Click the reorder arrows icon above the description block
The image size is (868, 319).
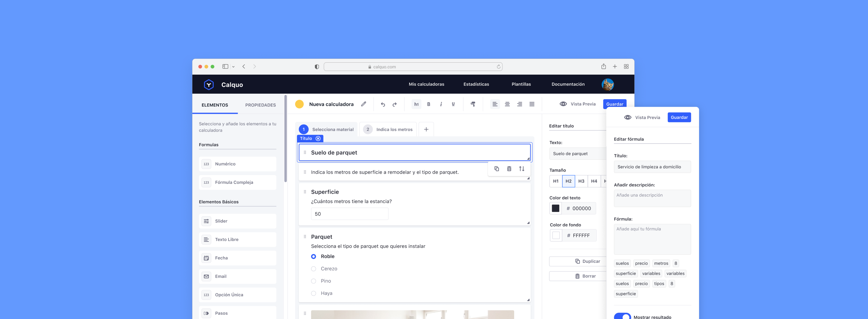(x=522, y=169)
